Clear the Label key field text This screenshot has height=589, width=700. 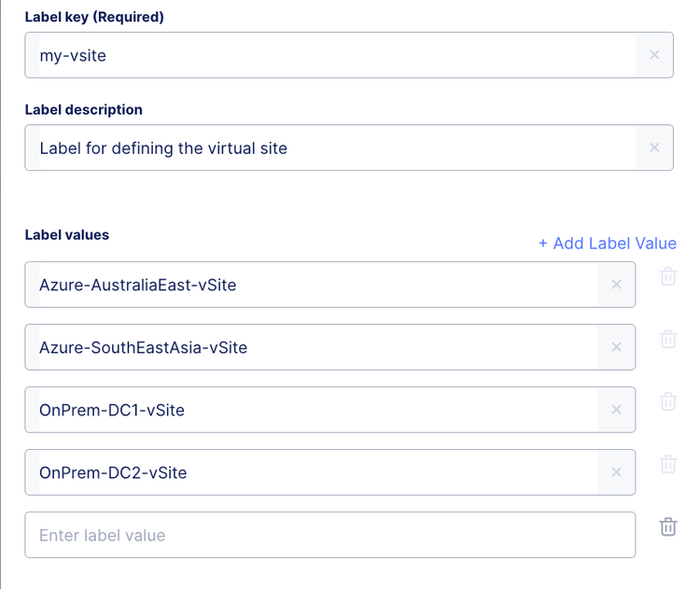pos(654,55)
